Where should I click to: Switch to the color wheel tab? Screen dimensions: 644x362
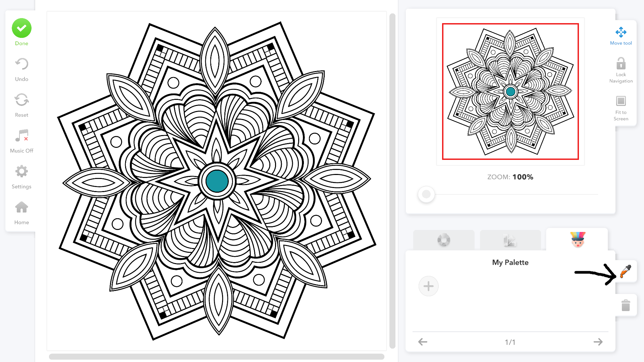[x=444, y=240]
